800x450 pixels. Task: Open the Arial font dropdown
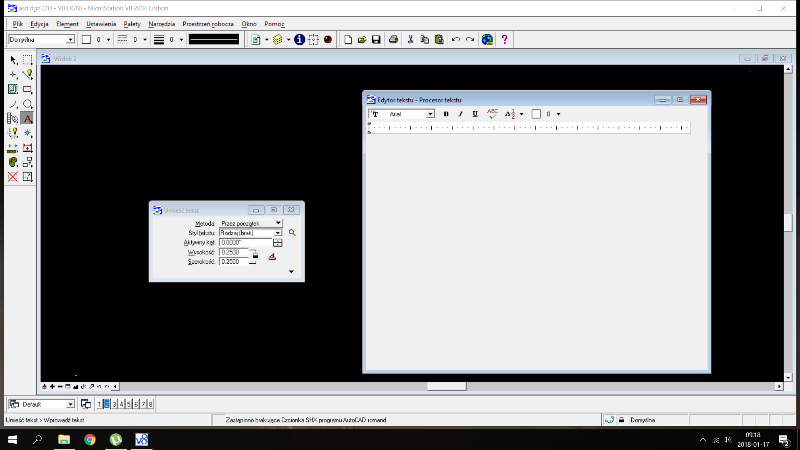pyautogui.click(x=430, y=114)
